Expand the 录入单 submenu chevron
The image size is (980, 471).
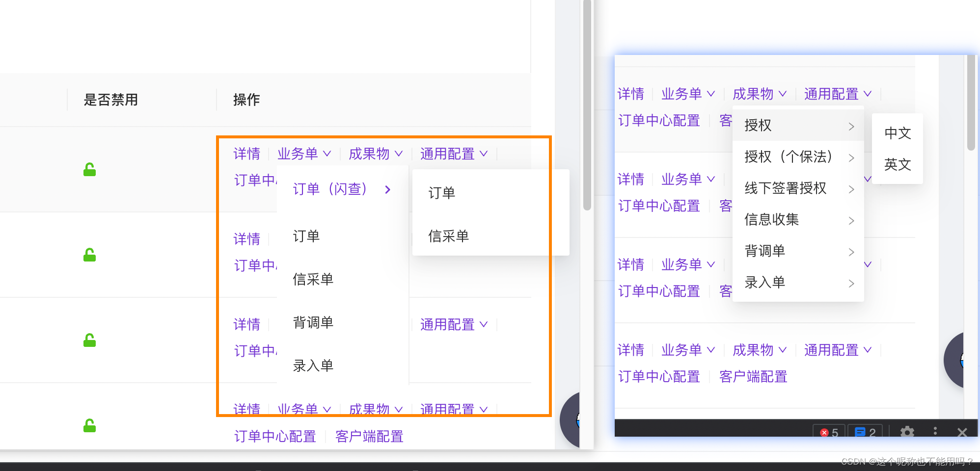[851, 283]
